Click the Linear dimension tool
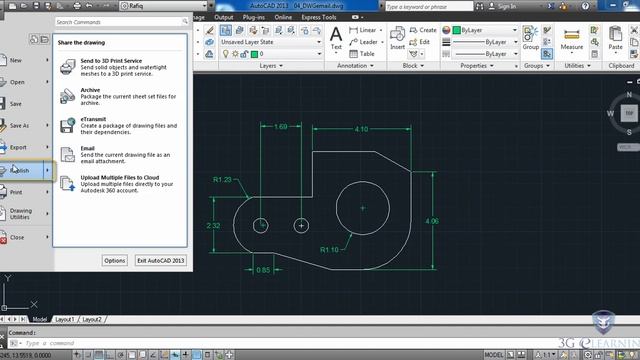640x360 pixels. click(x=363, y=30)
